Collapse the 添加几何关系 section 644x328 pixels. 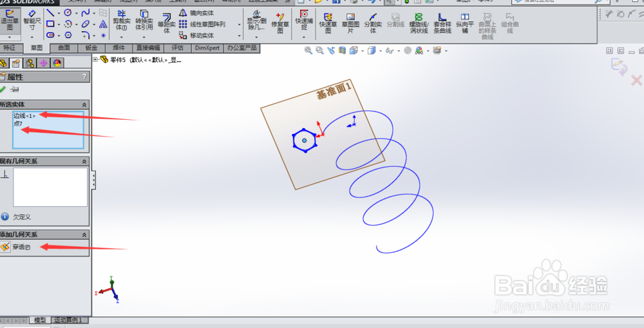pos(84,235)
